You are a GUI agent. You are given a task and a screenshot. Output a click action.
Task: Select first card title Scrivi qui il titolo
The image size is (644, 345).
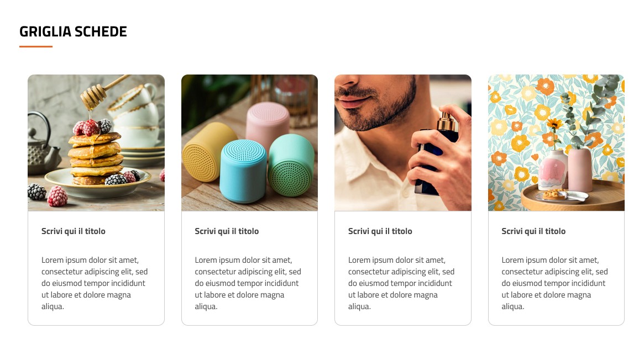pos(74,231)
